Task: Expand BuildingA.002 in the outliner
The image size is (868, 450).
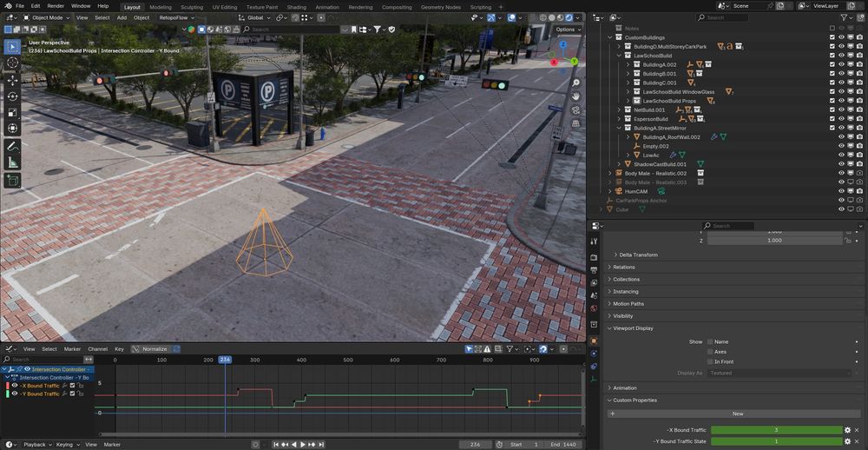Action: (x=628, y=65)
